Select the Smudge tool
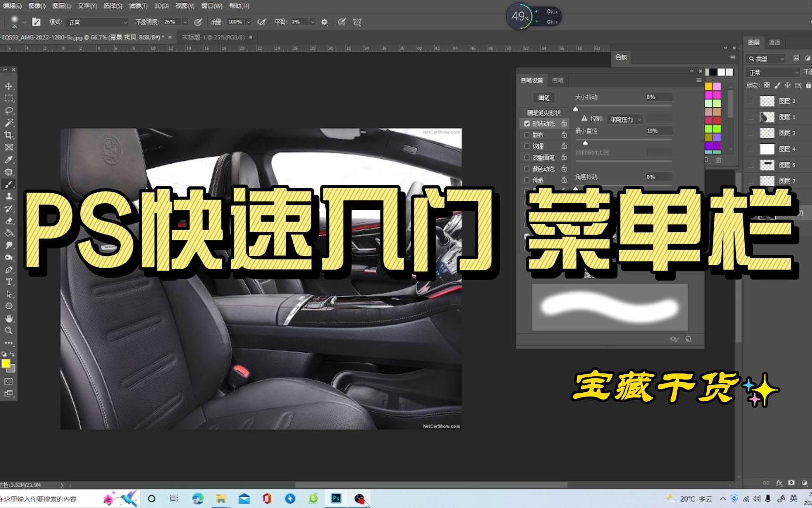Screen dimensions: 812x508 [9, 245]
